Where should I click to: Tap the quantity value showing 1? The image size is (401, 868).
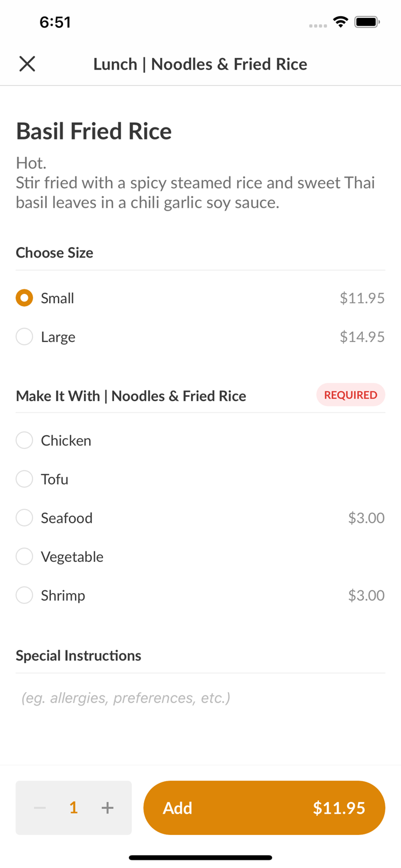click(x=73, y=808)
